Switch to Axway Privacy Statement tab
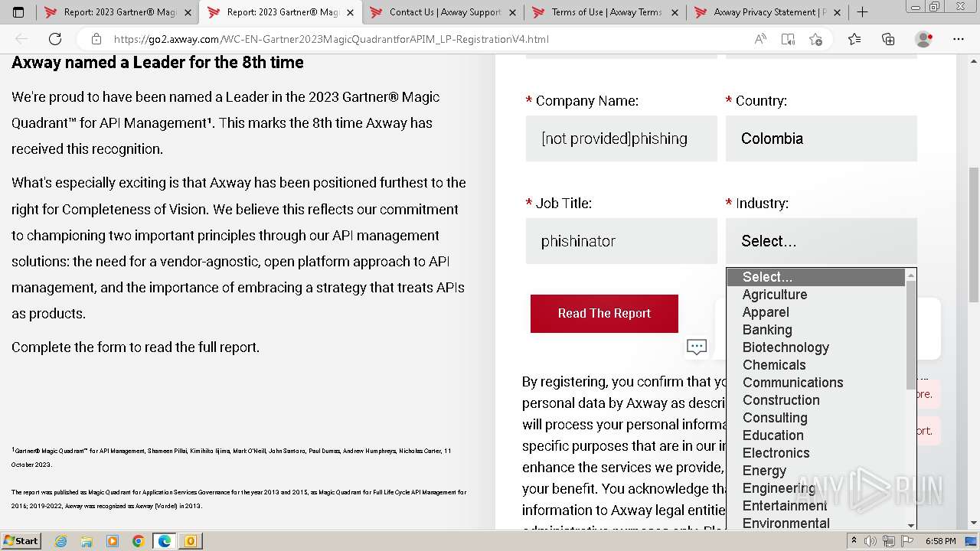The image size is (980, 551). 769,12
